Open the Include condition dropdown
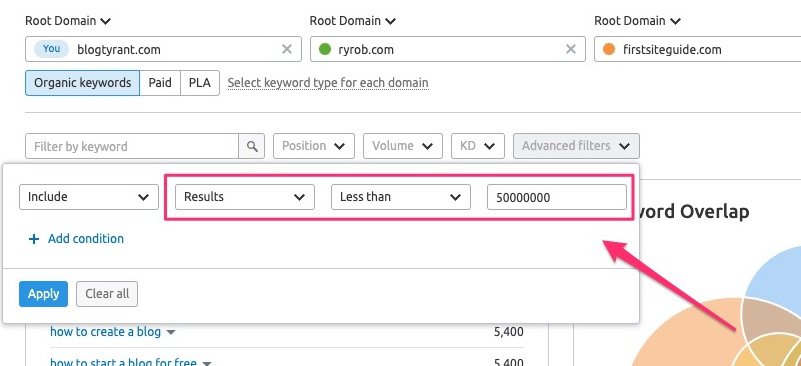Viewport: 801px width, 366px height. pyautogui.click(x=89, y=197)
